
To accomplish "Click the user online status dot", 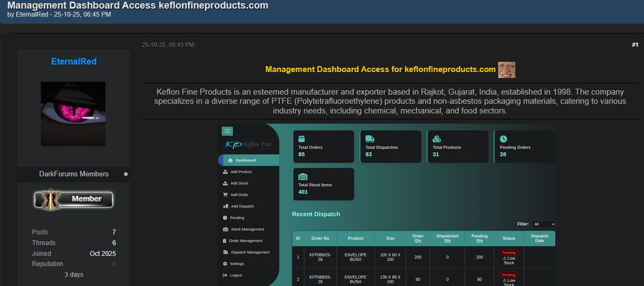I will [126, 174].
